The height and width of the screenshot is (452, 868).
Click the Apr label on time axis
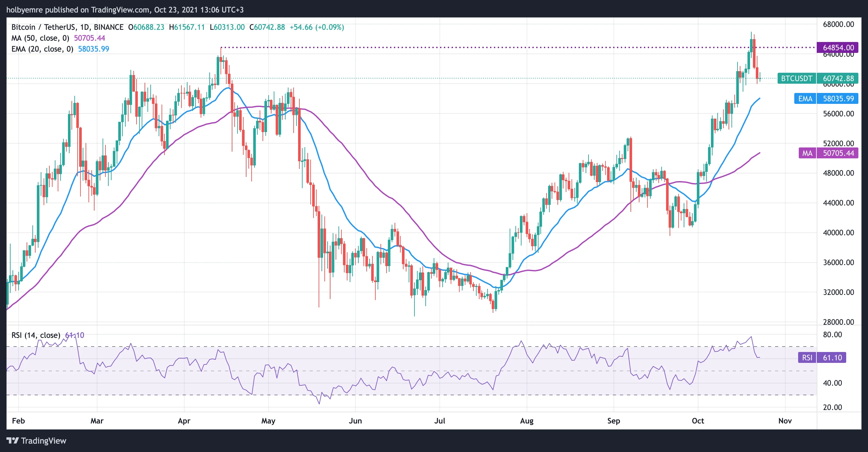(x=184, y=421)
